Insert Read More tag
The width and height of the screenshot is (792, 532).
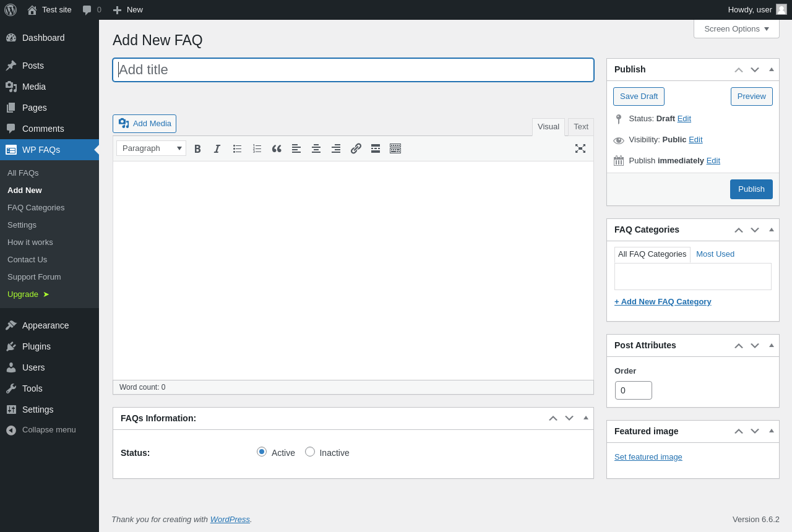tap(376, 148)
